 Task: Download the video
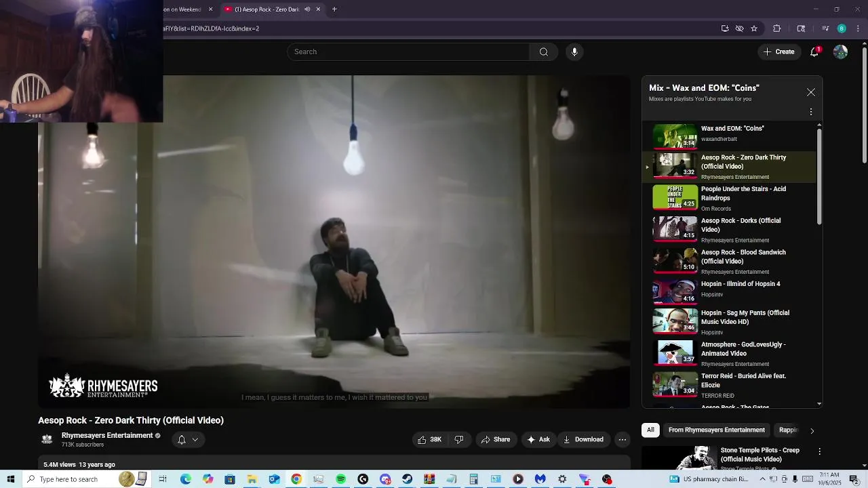pyautogui.click(x=584, y=440)
